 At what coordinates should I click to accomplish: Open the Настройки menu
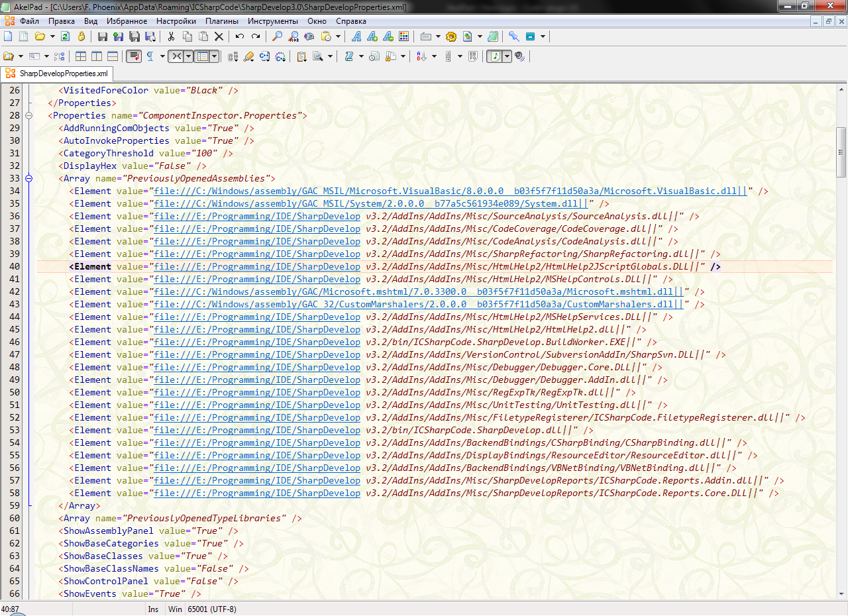click(176, 21)
